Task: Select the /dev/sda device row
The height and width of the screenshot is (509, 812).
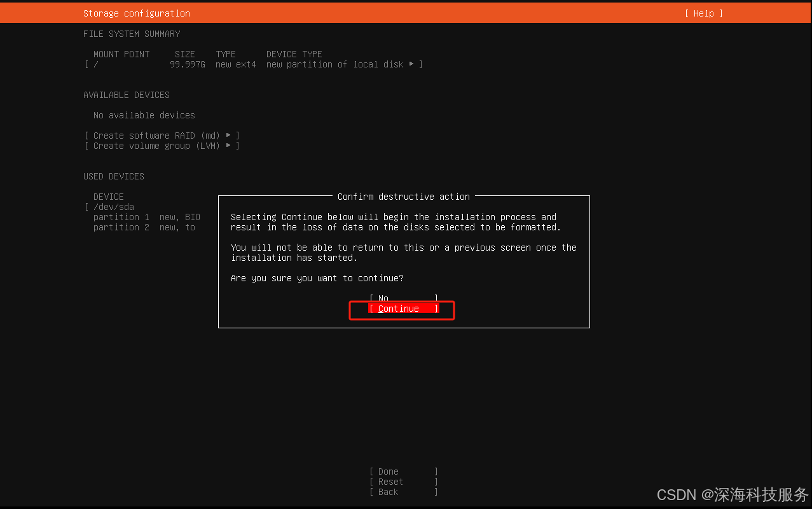Action: click(x=109, y=207)
